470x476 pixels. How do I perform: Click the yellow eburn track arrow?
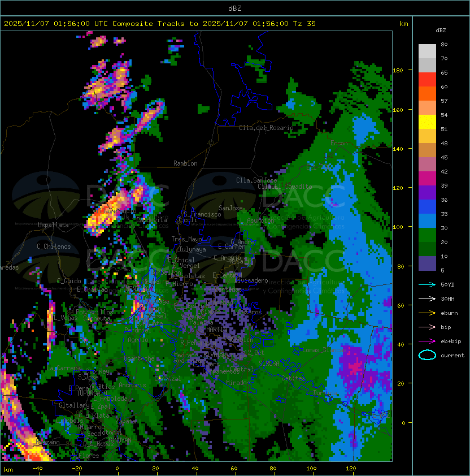[x=427, y=313]
